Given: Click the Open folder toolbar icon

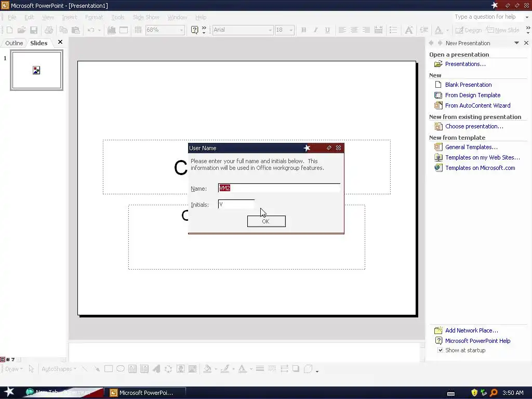Looking at the screenshot, I should click(21, 30).
